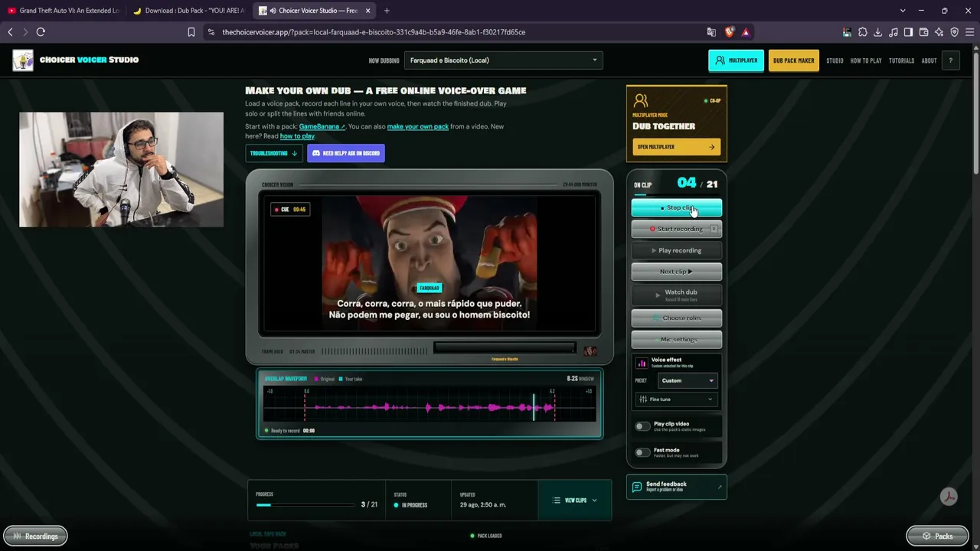Open the voice effect Preset dropdown
Screen dimensions: 980x551
(688, 380)
